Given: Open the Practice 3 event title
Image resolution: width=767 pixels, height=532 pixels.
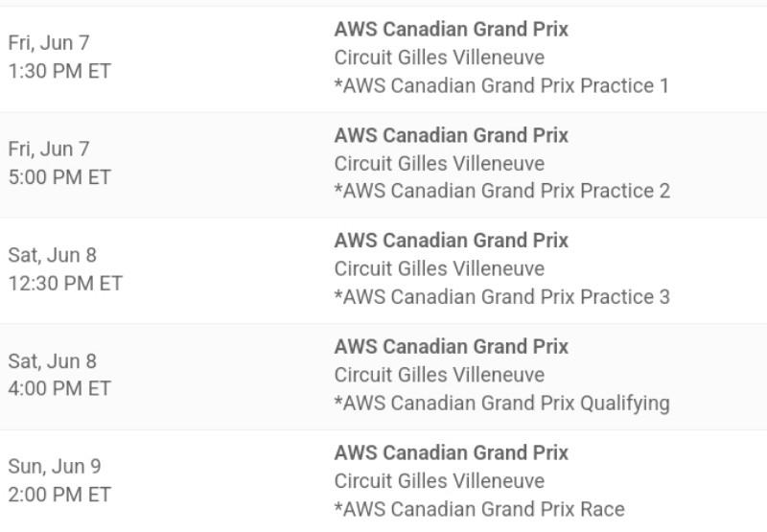Looking at the screenshot, I should (451, 241).
